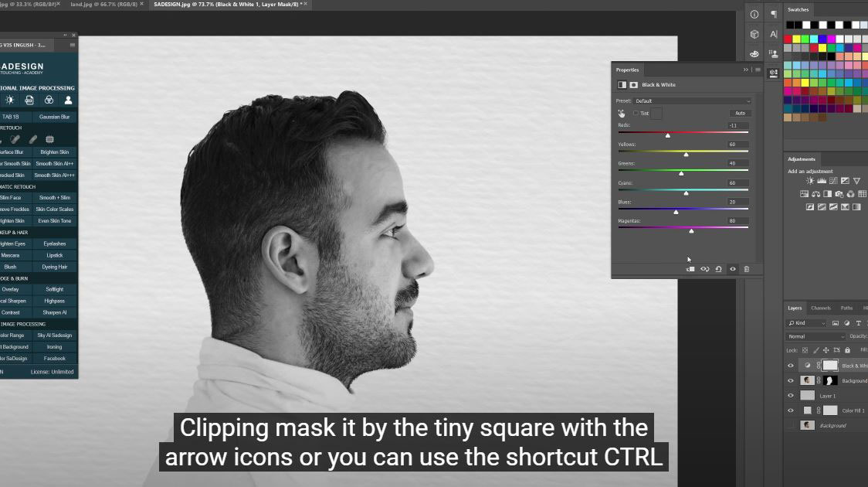868x487 pixels.
Task: Select the Swatches panel tab
Action: 798,9
